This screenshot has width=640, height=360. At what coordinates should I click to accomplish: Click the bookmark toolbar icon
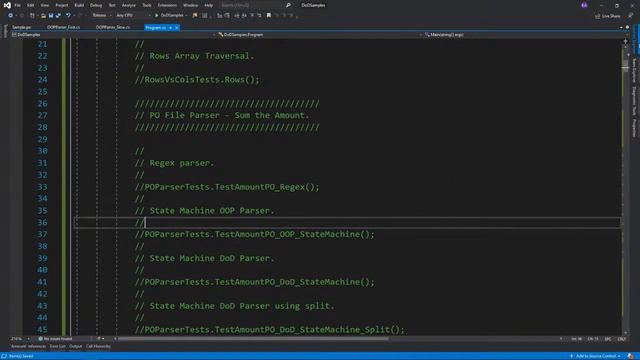269,16
